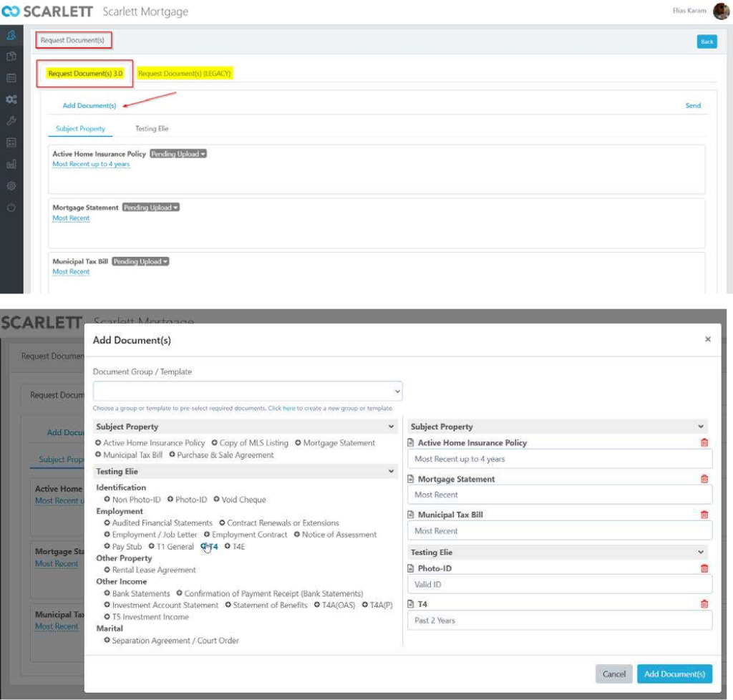733x700 pixels.
Task: Remove Mortgage Statement using its trash icon
Action: [704, 479]
